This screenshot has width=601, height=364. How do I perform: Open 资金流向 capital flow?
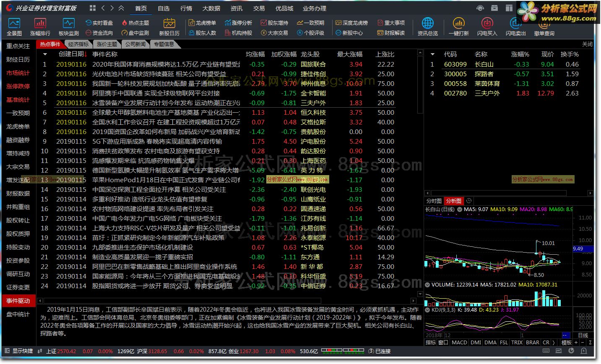coord(99,33)
